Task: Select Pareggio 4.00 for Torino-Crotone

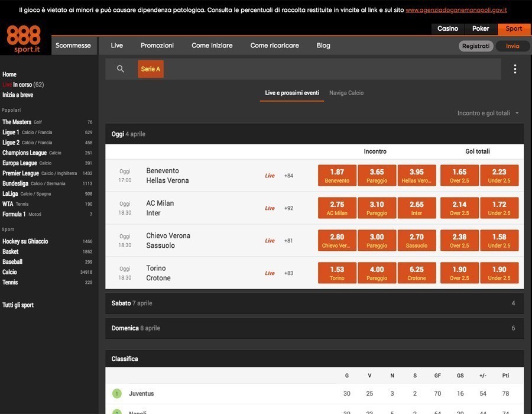Action: click(x=377, y=273)
